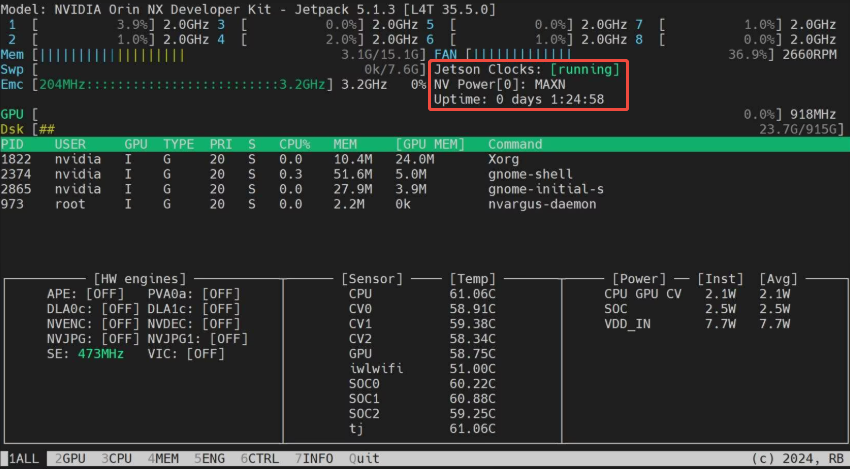Click the VIC: [OFF] engine entry
Viewport: 850px width, 469px height.
(186, 355)
